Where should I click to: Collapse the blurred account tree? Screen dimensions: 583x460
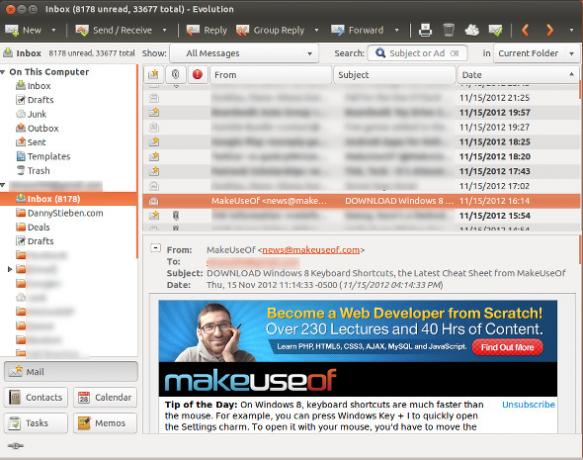tap(3, 185)
